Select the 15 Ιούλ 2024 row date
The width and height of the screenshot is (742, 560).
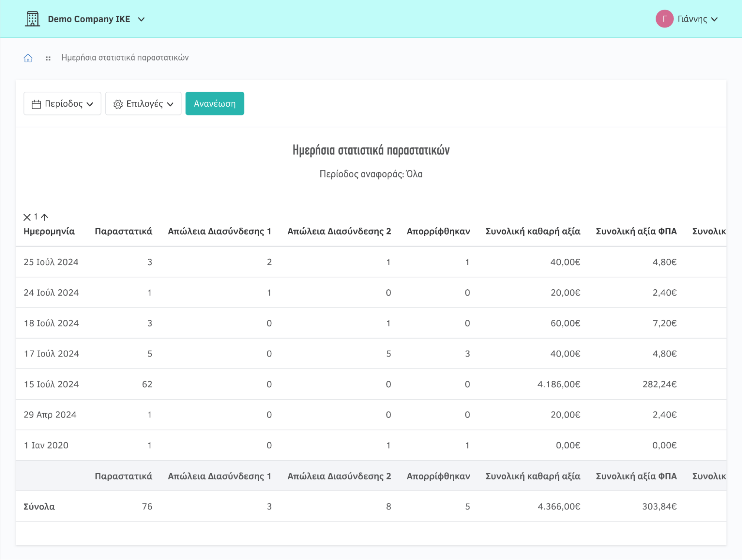click(x=51, y=384)
